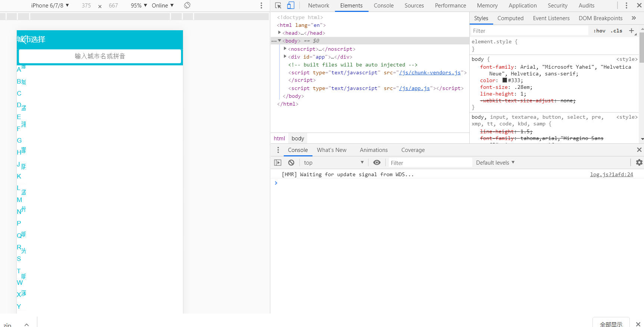Click the body breadcrumb item
This screenshot has height=327, width=644.
(298, 138)
